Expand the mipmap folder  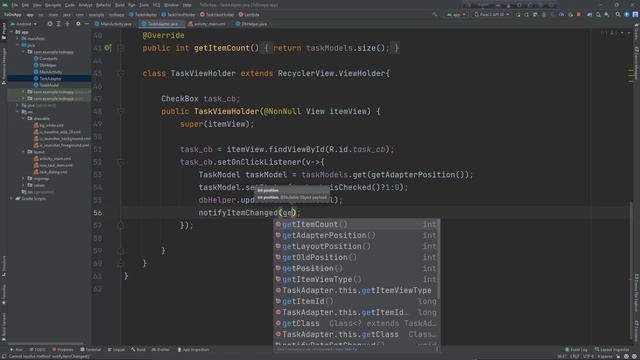click(x=24, y=178)
